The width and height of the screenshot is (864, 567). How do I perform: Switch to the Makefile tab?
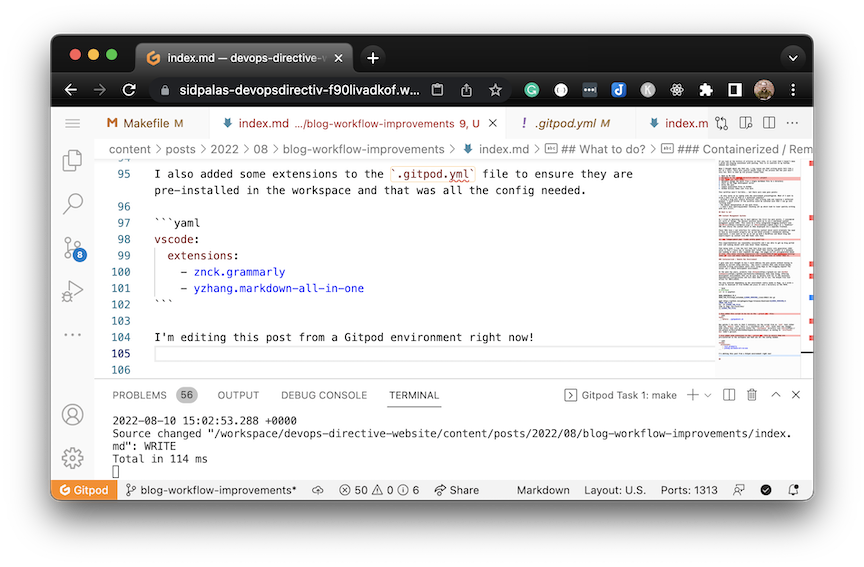tap(145, 123)
